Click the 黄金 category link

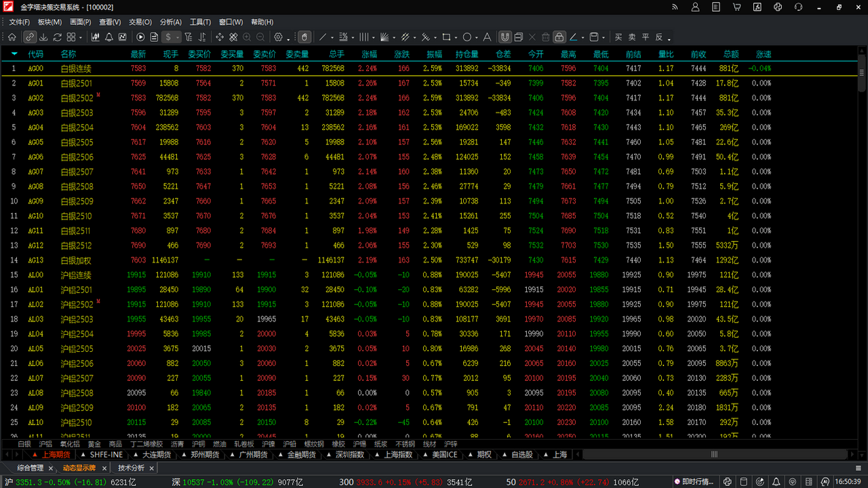94,444
